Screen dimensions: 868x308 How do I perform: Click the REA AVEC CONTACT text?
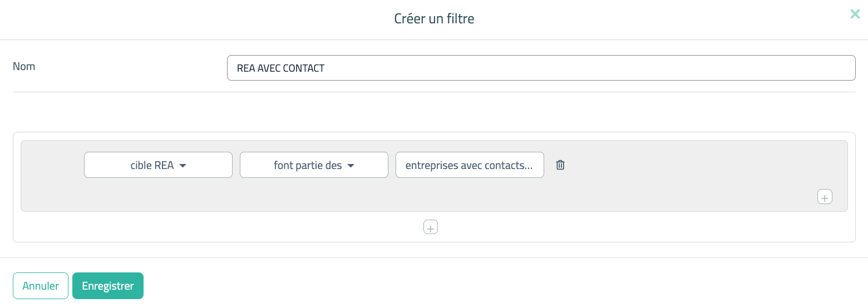point(280,68)
